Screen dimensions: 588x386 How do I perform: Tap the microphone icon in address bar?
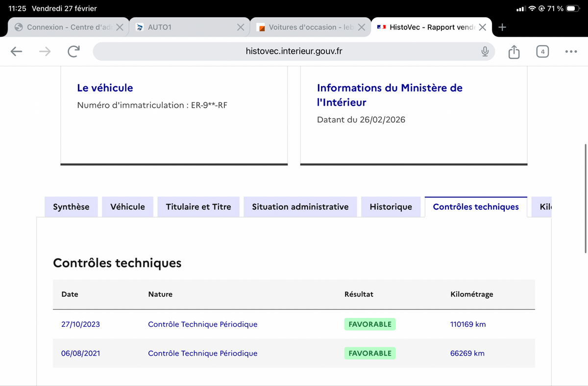click(485, 51)
